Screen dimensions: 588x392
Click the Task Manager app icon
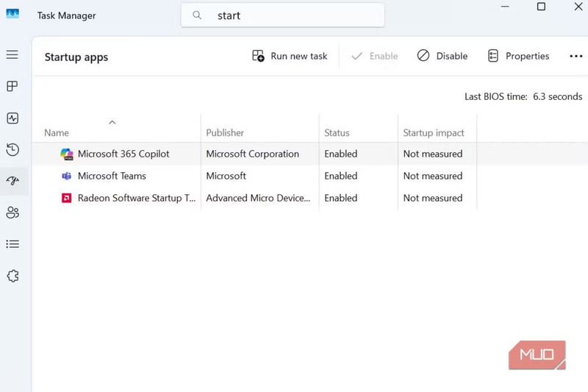[x=12, y=14]
